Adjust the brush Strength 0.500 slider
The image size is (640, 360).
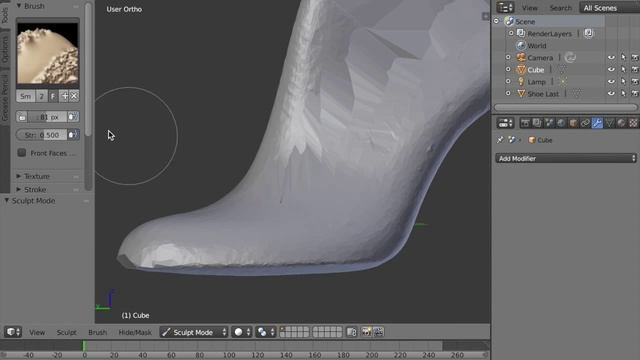coord(41,135)
